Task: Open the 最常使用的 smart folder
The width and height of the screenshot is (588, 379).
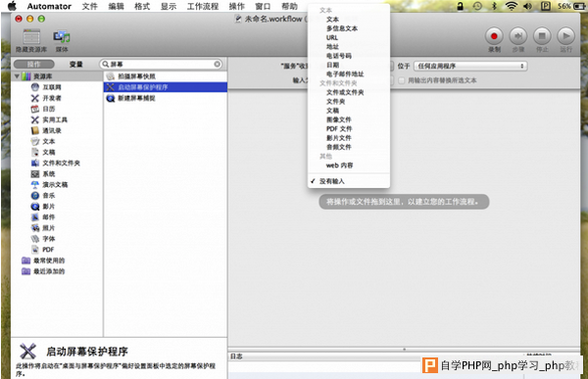Action: point(49,261)
